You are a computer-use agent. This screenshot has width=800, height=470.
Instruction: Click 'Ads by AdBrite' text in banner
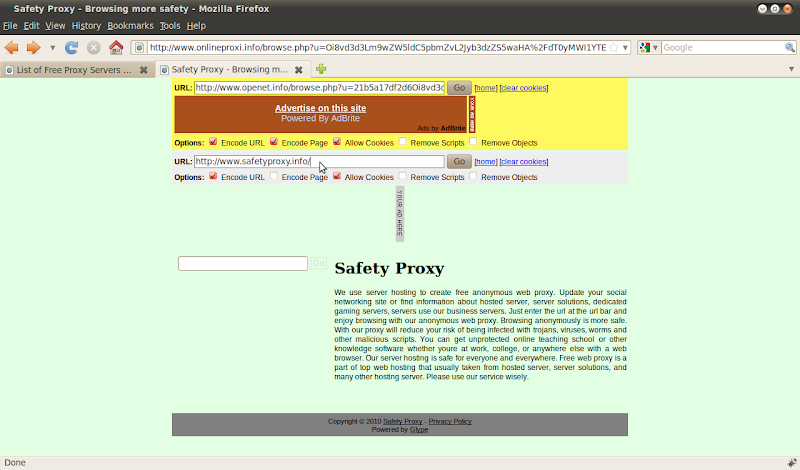pyautogui.click(x=441, y=129)
